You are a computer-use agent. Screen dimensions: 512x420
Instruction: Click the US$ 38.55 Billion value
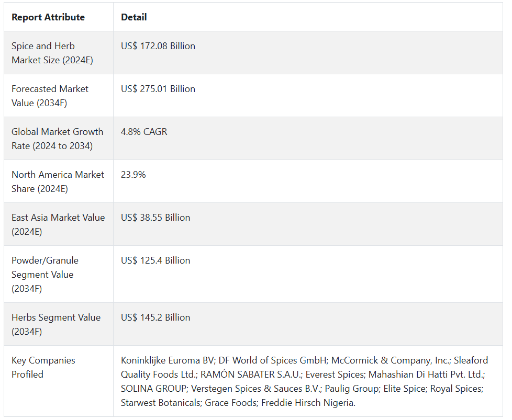point(155,218)
